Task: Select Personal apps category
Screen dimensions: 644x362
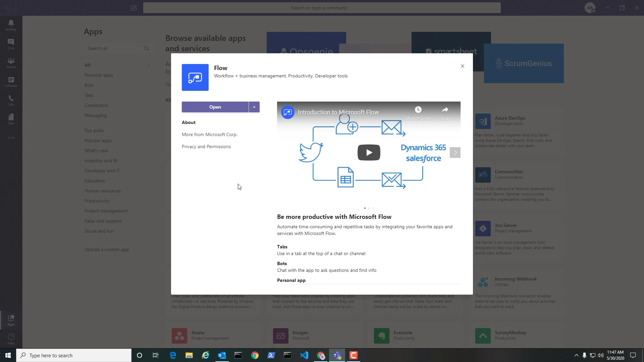Action: click(99, 75)
